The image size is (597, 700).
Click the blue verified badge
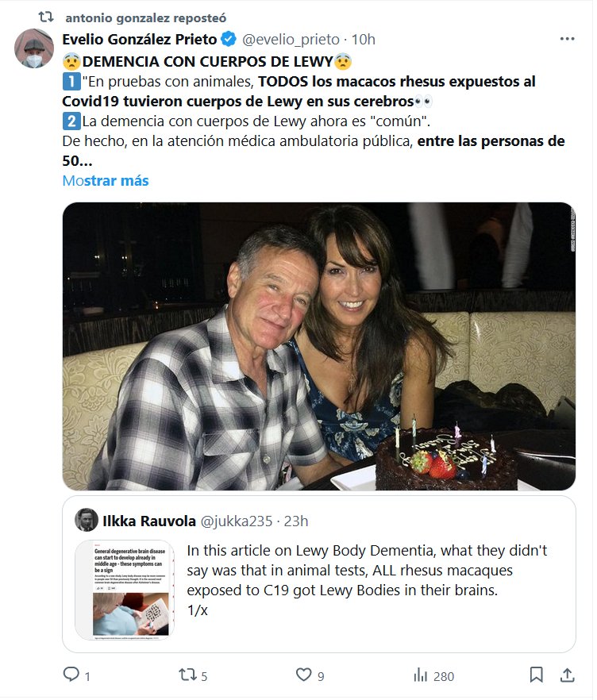pyautogui.click(x=228, y=39)
